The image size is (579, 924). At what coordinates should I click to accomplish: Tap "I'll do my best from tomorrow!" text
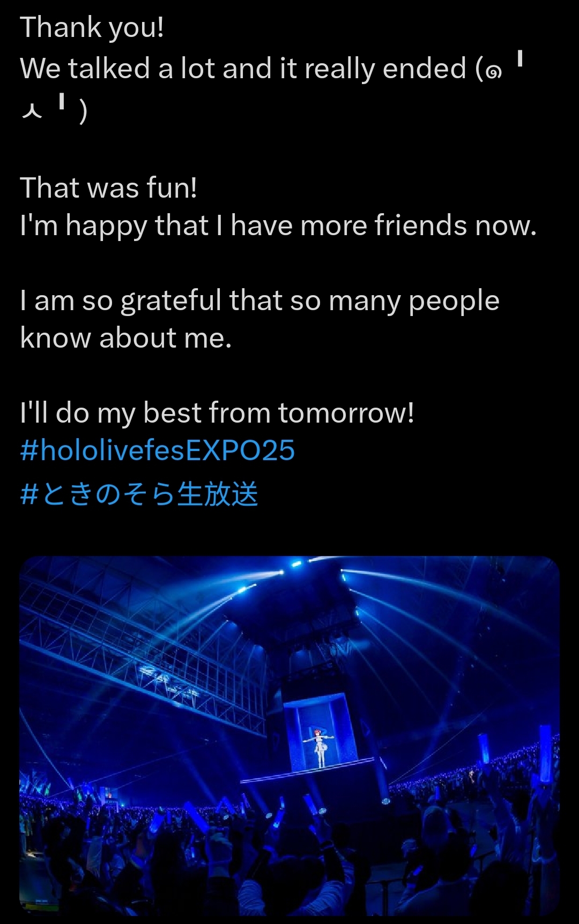pyautogui.click(x=217, y=414)
